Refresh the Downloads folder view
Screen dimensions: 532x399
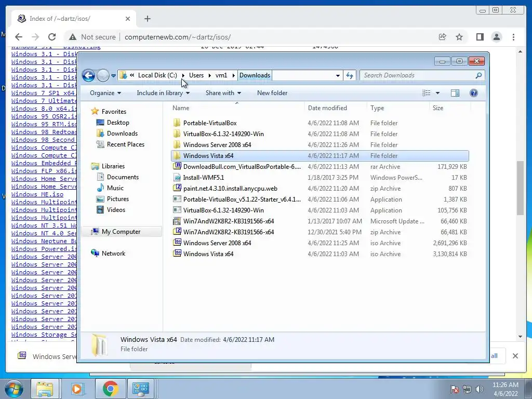click(x=350, y=75)
